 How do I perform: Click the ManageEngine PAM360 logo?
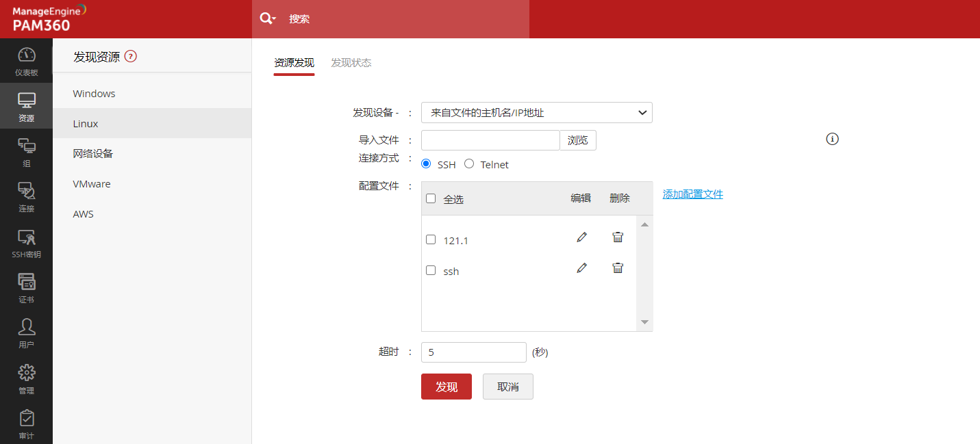click(x=49, y=18)
